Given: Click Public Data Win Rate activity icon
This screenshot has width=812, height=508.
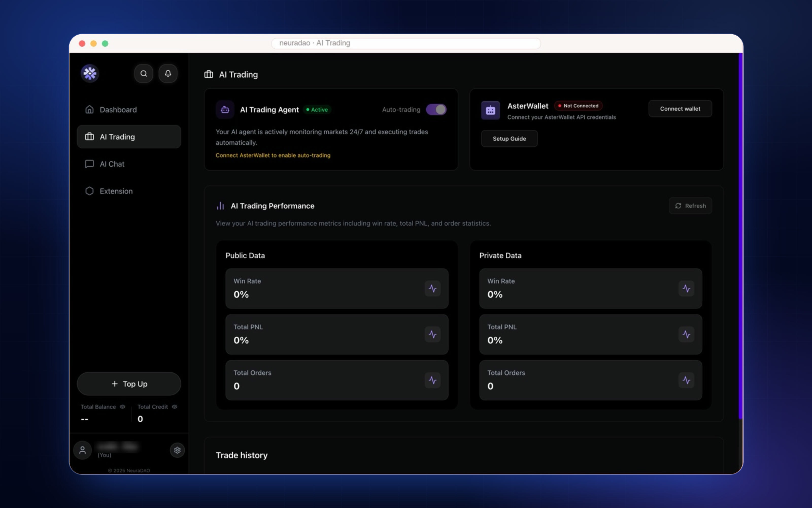Looking at the screenshot, I should 432,288.
